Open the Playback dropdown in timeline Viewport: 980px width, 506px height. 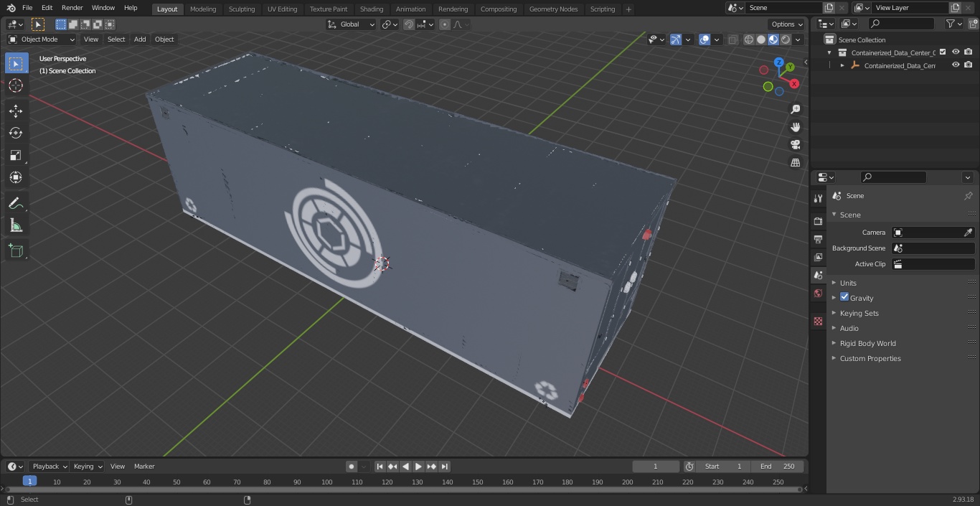coord(50,467)
